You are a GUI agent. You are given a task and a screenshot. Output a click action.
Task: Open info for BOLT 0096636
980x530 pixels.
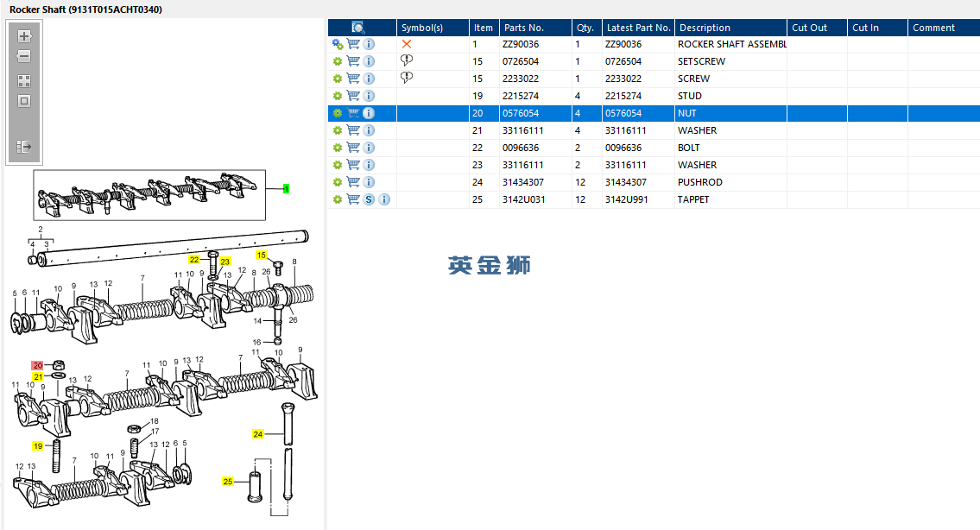[x=369, y=148]
